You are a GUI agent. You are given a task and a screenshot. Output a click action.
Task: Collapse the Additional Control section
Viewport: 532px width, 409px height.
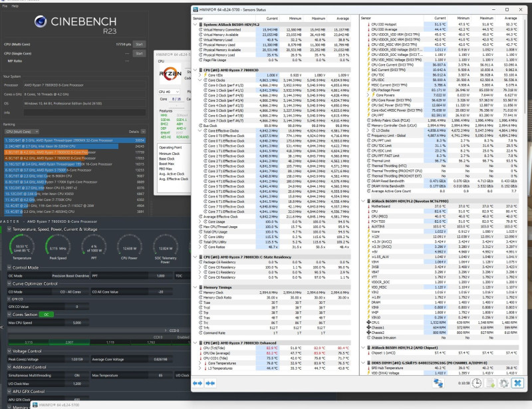(9, 367)
